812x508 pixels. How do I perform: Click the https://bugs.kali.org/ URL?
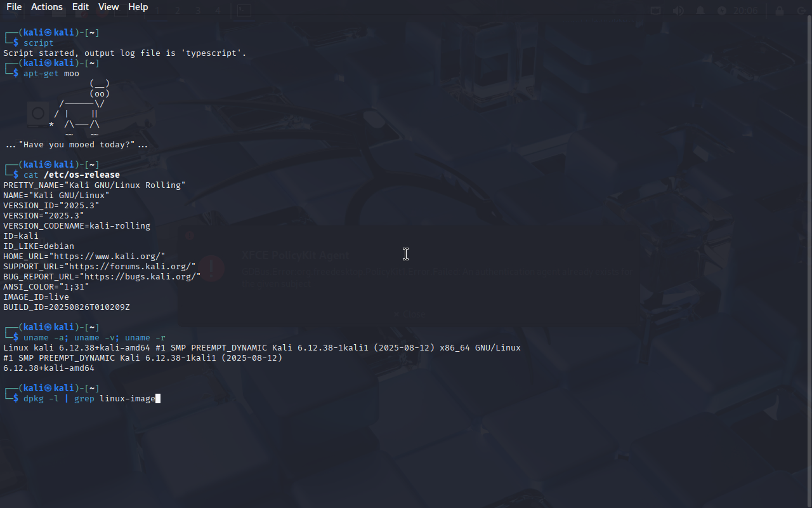143,276
